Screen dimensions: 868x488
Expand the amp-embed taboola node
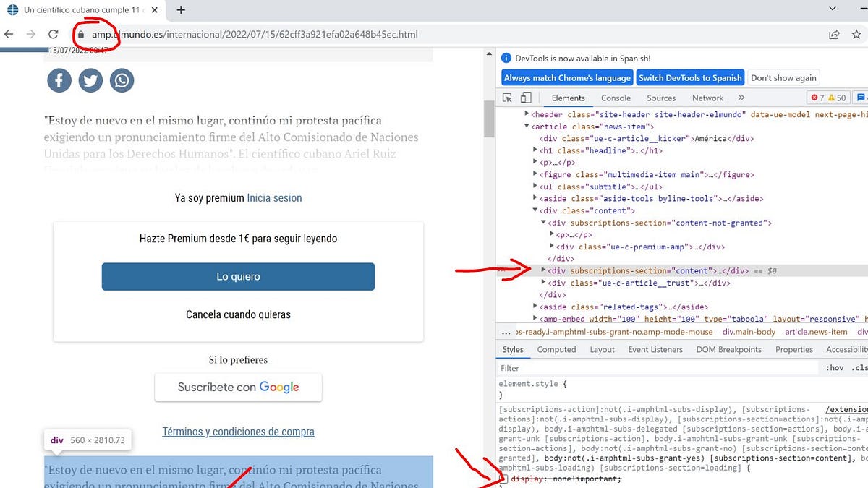click(x=535, y=319)
